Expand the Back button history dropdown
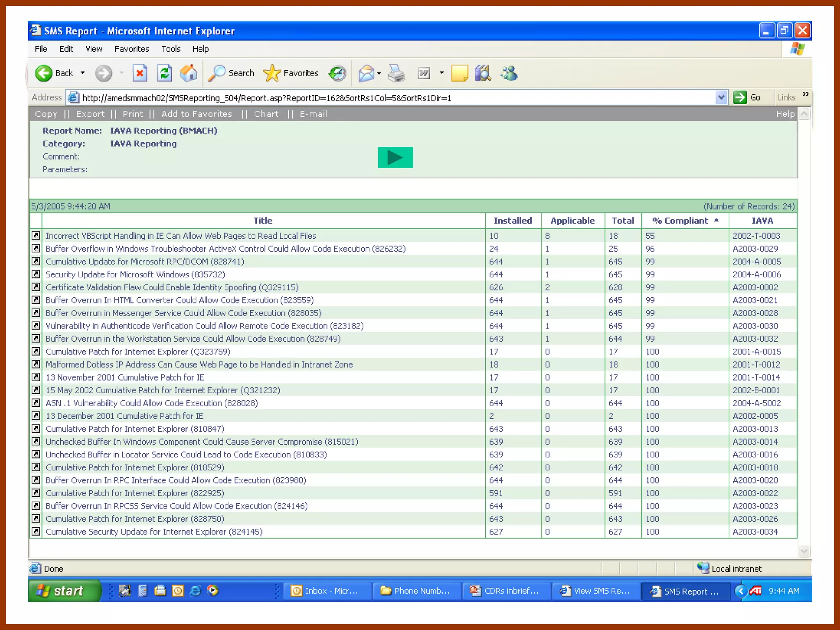Image resolution: width=840 pixels, height=630 pixels. point(83,73)
